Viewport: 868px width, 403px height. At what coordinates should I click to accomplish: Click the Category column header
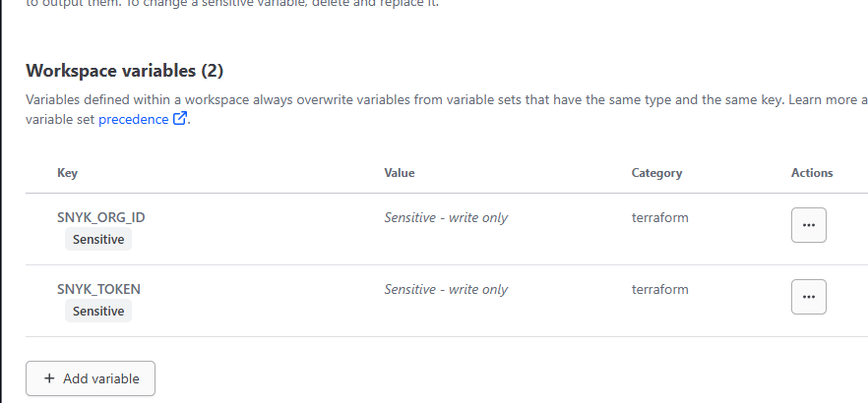(656, 173)
